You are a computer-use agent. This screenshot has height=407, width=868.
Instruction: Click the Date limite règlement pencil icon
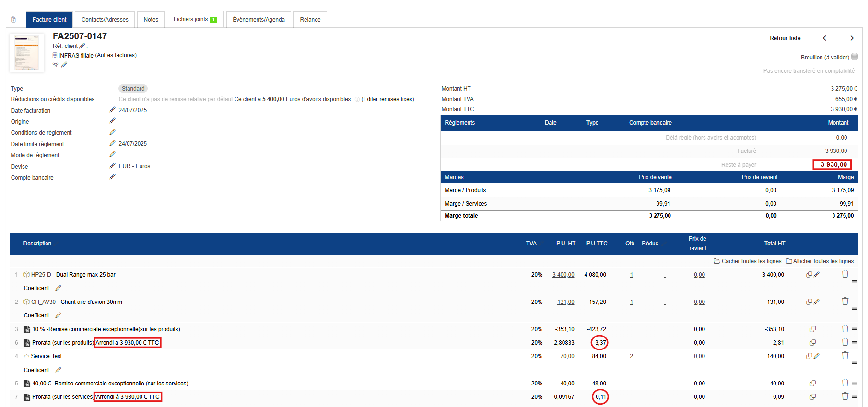coord(112,143)
